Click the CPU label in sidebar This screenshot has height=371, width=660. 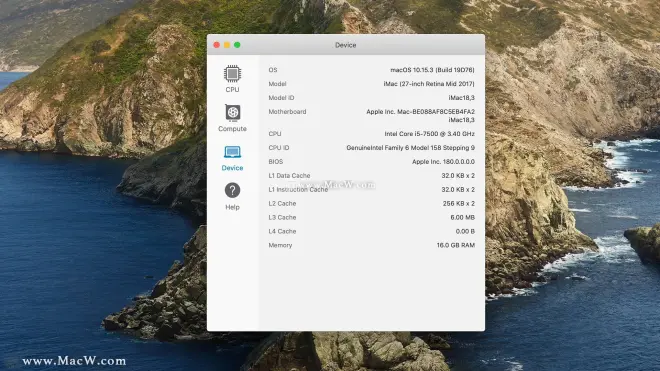pos(232,90)
